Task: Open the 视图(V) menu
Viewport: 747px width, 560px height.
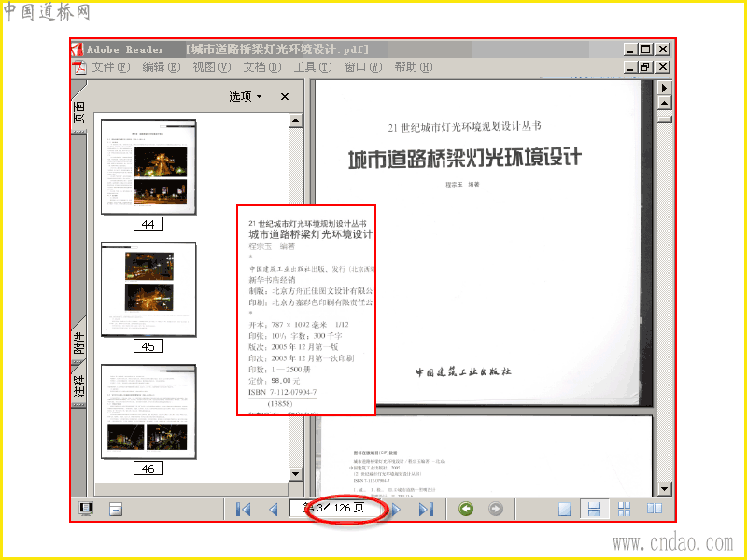Action: (212, 67)
